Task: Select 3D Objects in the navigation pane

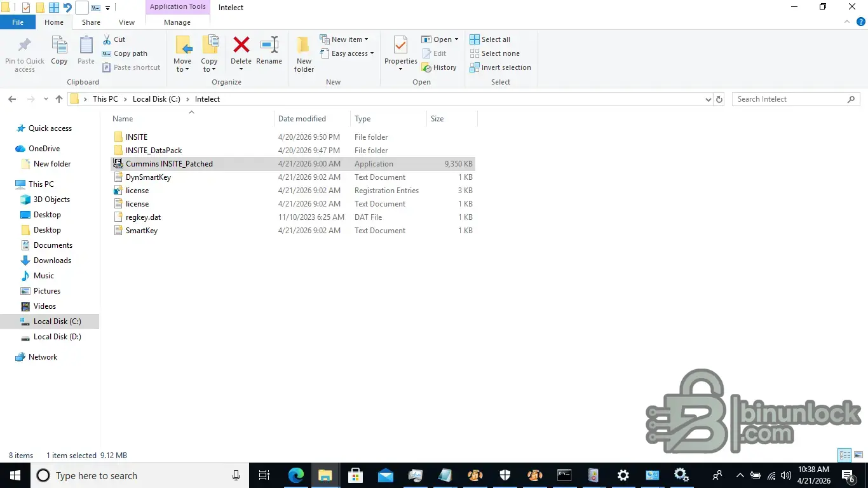Action: (51, 200)
